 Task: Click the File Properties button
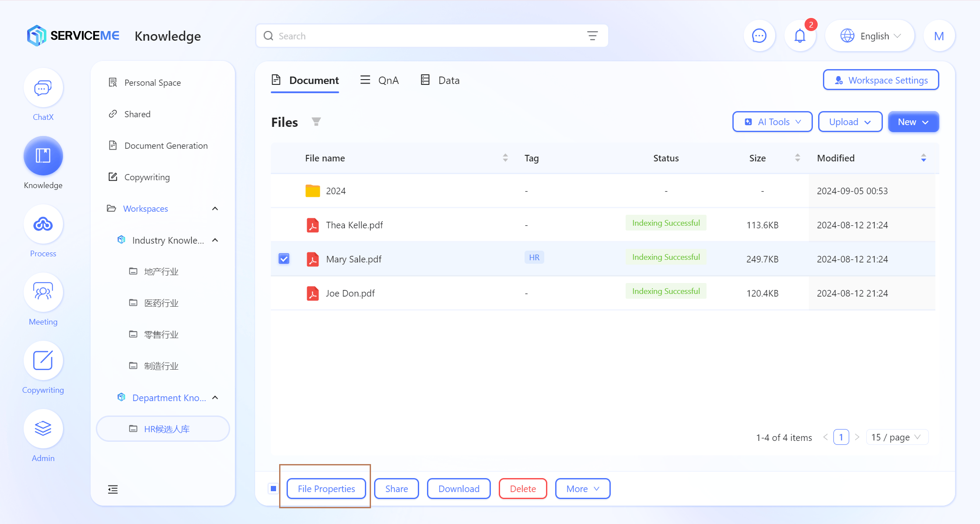coord(326,489)
